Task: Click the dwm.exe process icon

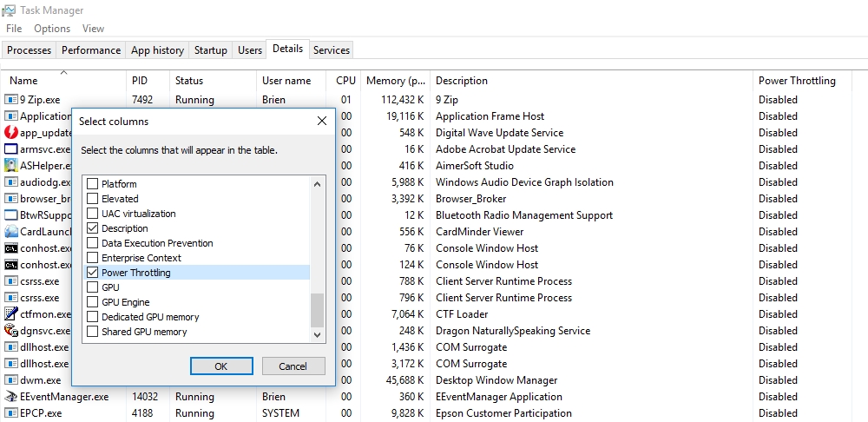Action: pos(11,380)
